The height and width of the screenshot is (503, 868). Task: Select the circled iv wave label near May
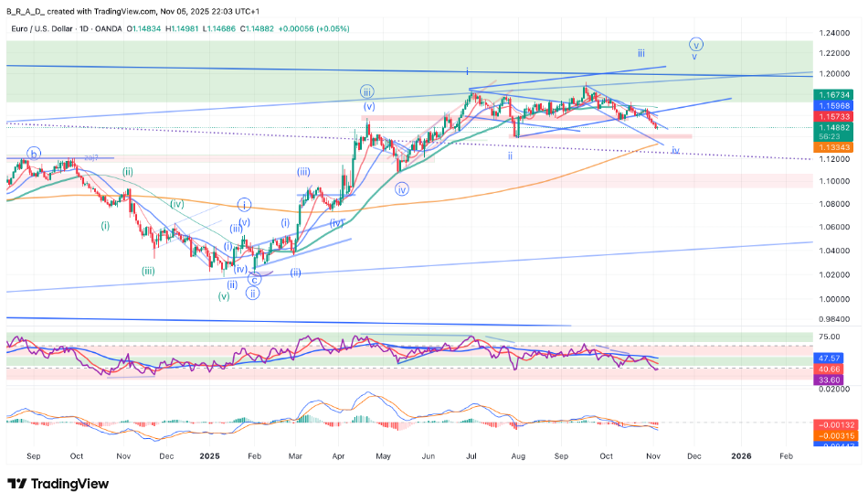402,189
